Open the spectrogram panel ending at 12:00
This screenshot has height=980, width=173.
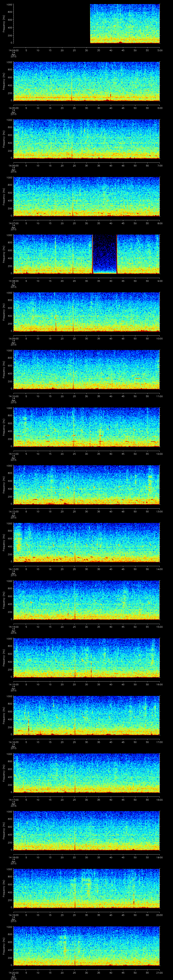[x=87, y=427]
